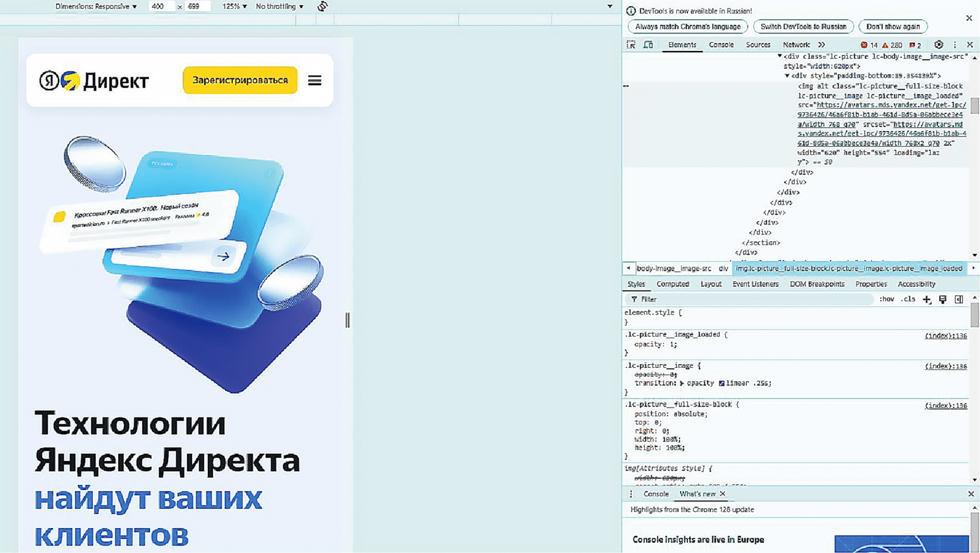The image size is (980, 553).
Task: Click Always match Chrome's language button
Action: point(687,27)
